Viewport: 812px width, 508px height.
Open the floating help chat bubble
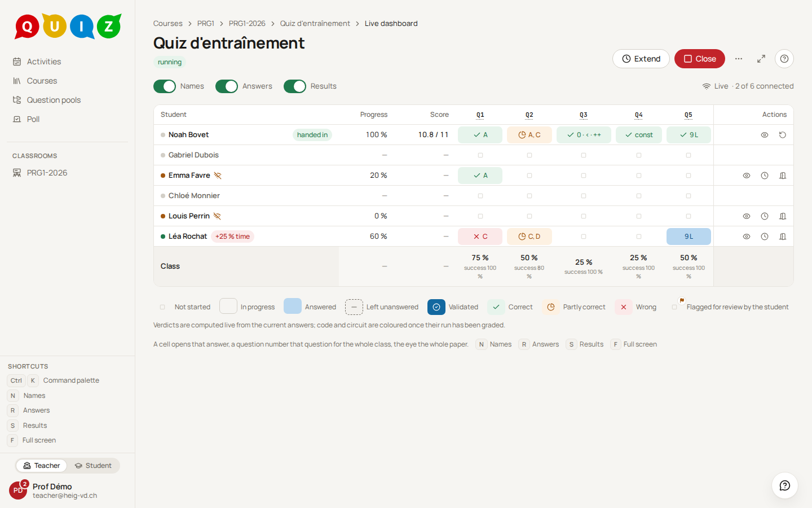coord(785,485)
